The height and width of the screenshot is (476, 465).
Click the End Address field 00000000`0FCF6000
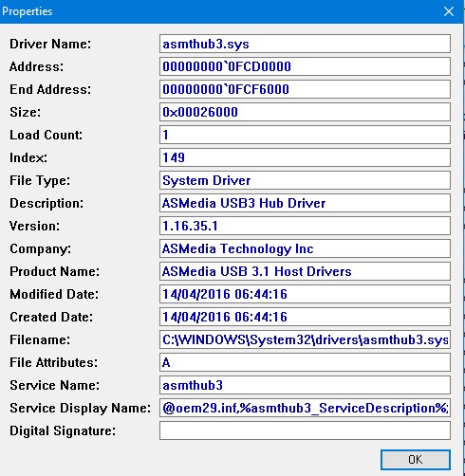click(305, 89)
